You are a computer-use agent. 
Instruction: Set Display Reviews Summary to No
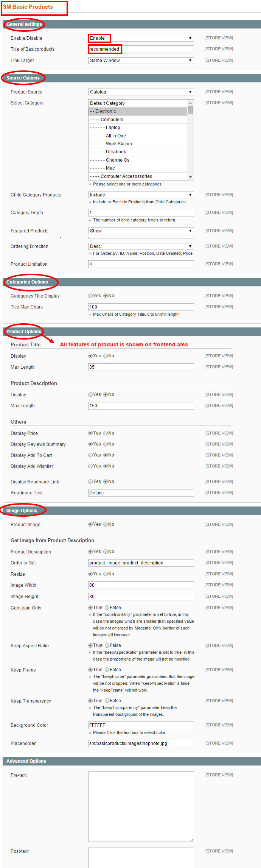point(106,444)
